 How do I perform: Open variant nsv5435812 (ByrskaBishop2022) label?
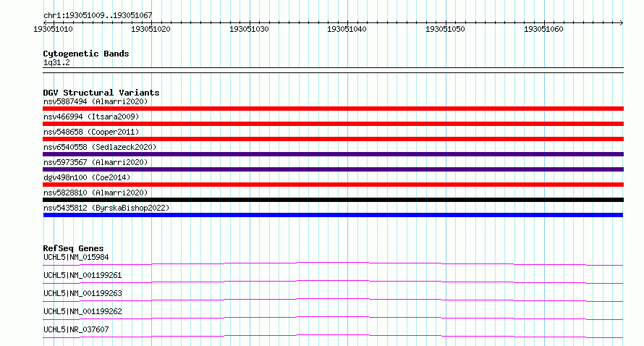tap(106, 208)
